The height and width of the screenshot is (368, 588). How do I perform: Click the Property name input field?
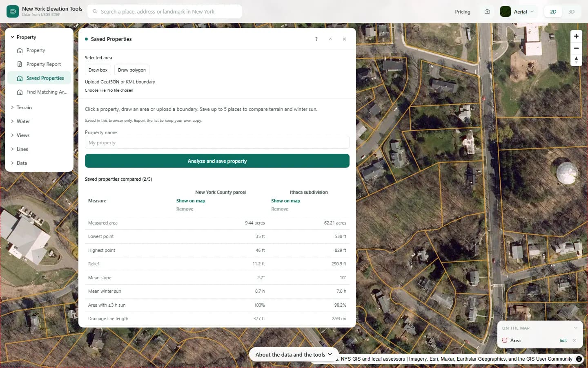(x=217, y=142)
